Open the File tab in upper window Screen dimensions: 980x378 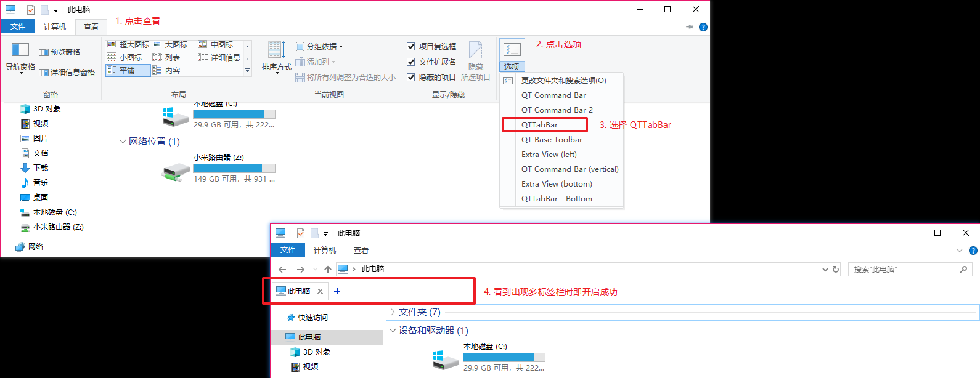click(x=18, y=26)
